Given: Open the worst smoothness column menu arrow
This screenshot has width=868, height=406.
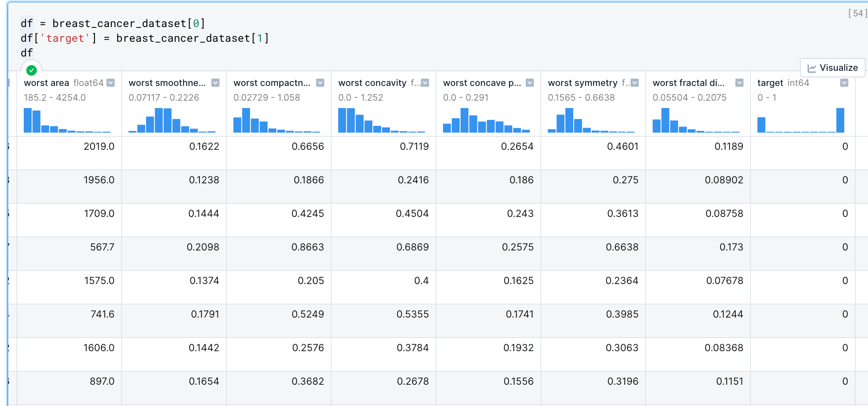Looking at the screenshot, I should click(215, 83).
